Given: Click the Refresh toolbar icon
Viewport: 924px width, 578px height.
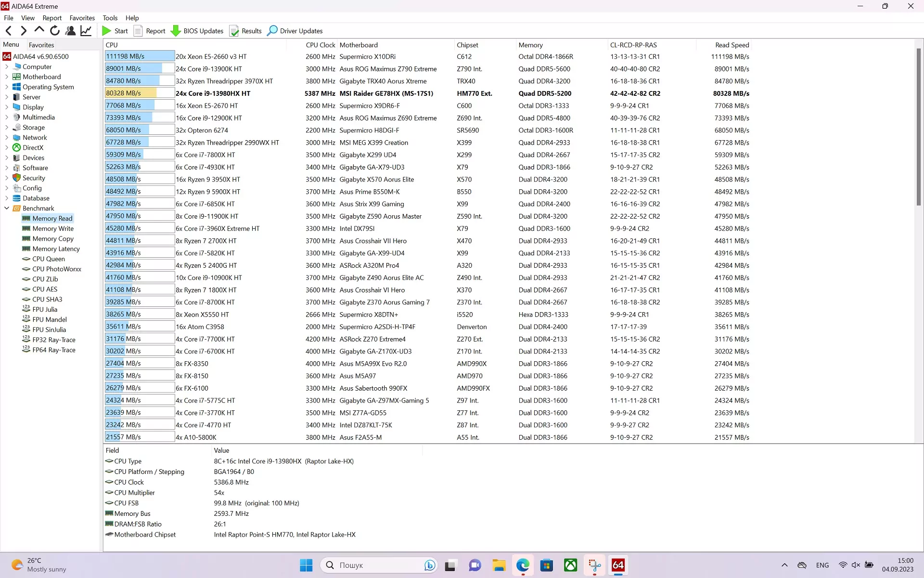Looking at the screenshot, I should point(55,31).
